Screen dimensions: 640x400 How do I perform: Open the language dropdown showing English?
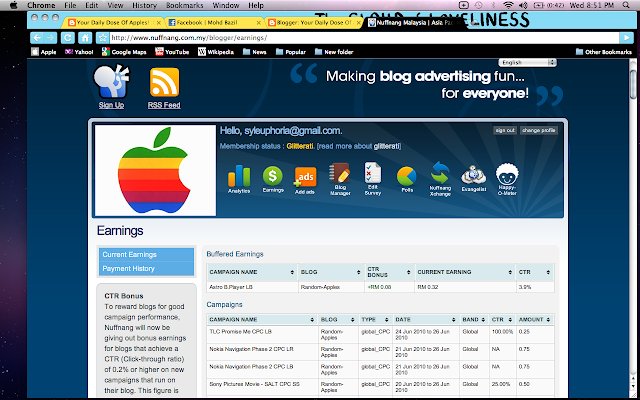point(527,62)
